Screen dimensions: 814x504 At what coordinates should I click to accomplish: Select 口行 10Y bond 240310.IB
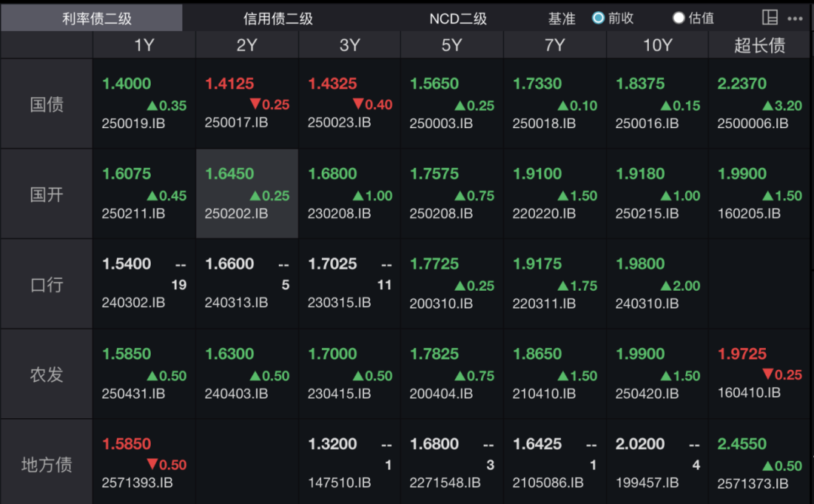pyautogui.click(x=657, y=284)
